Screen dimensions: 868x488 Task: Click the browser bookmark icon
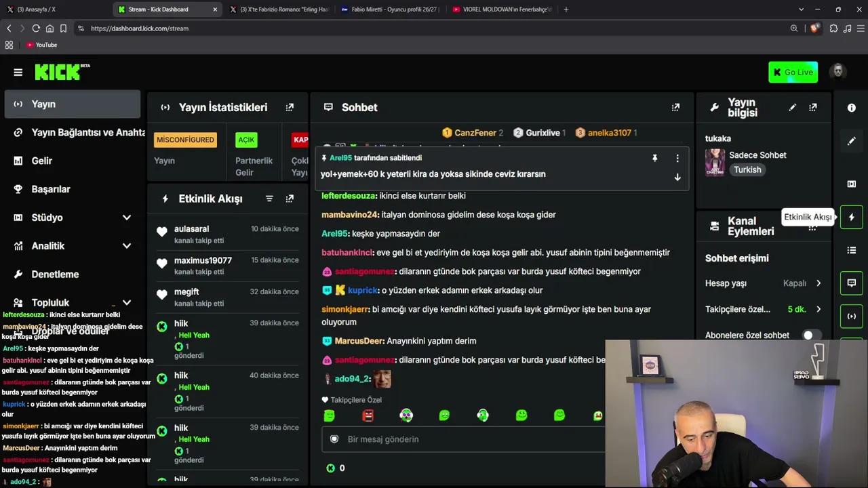pyautogui.click(x=63, y=28)
